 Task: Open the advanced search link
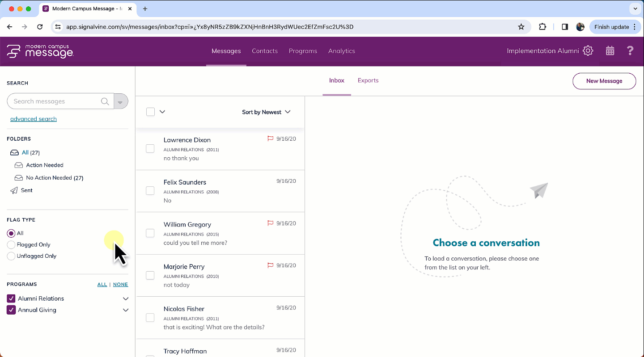pyautogui.click(x=33, y=118)
